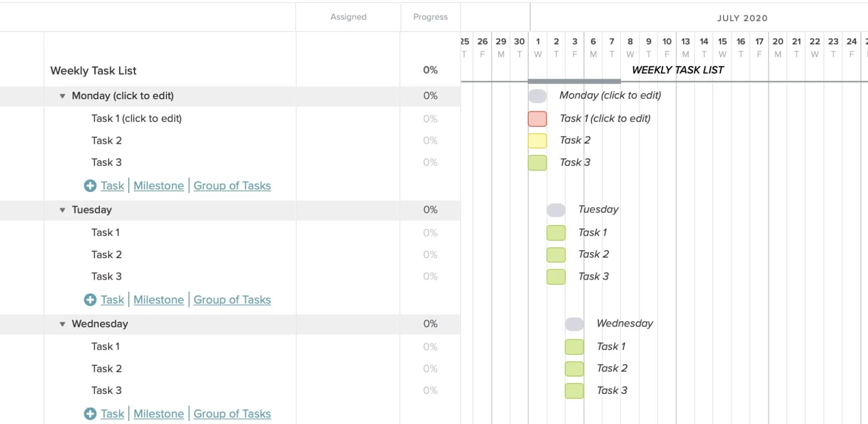Click the Weekly Task List title

(93, 71)
